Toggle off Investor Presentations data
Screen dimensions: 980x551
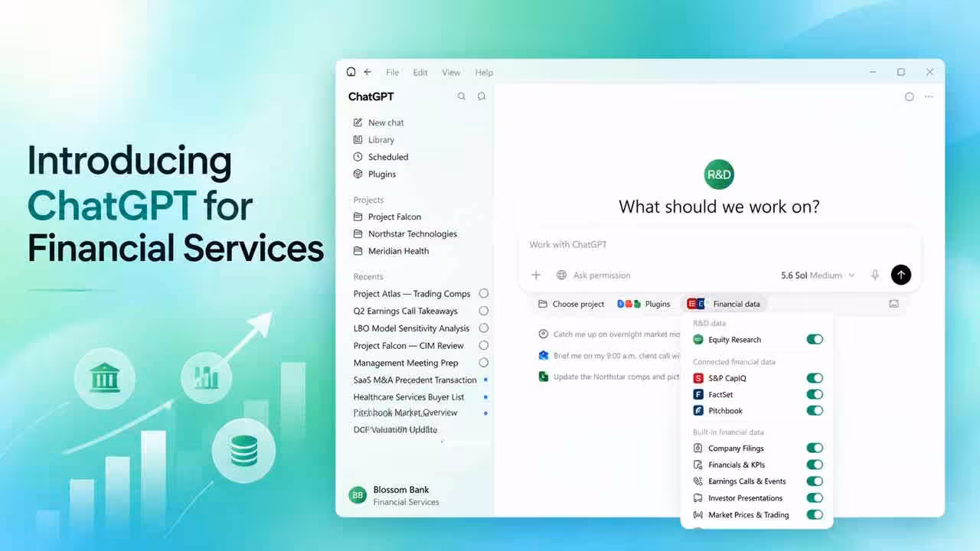[x=815, y=498]
